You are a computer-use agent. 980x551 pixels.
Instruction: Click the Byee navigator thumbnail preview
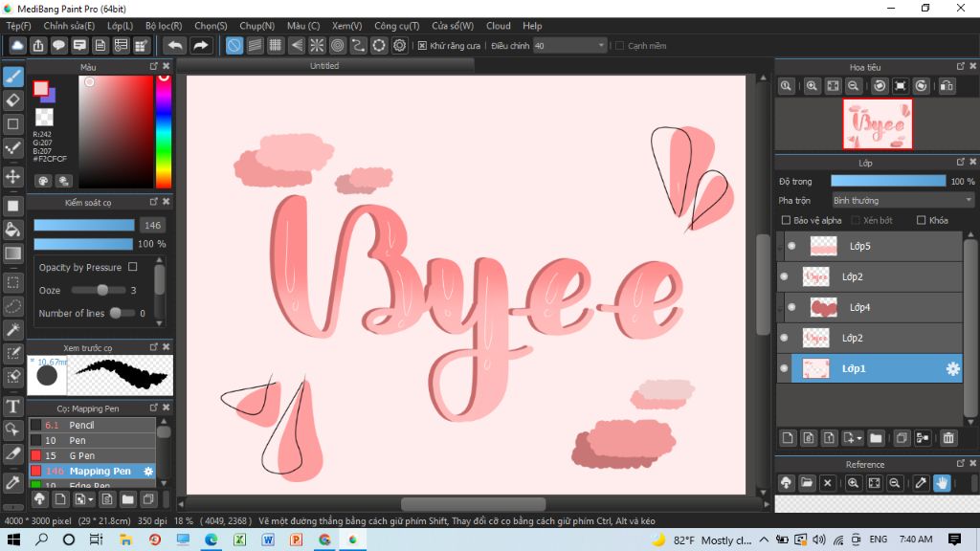pos(878,124)
